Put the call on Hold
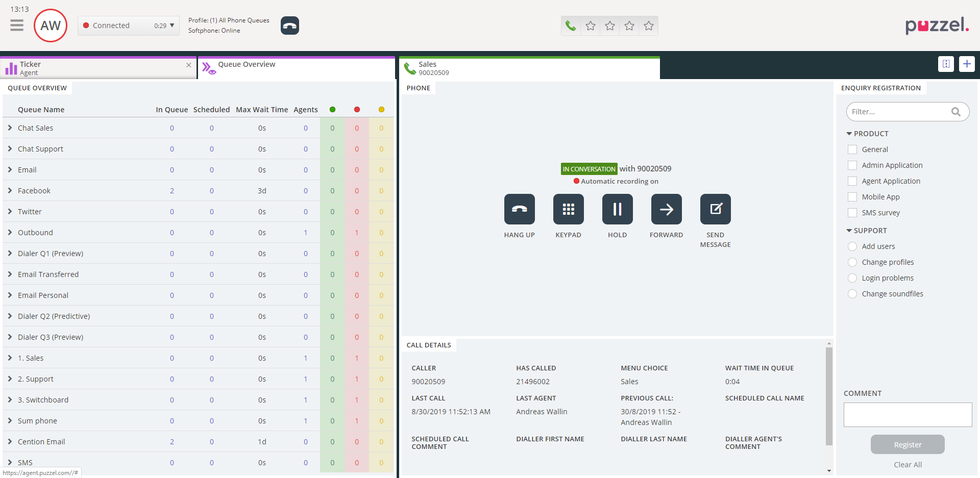 617,209
